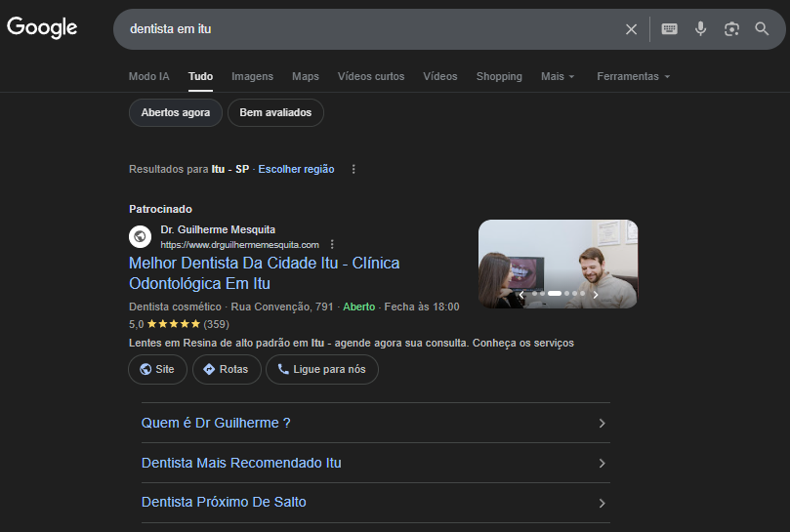The height and width of the screenshot is (532, 790).
Task: Open three-dot menu beside ad URL
Action: 332,244
